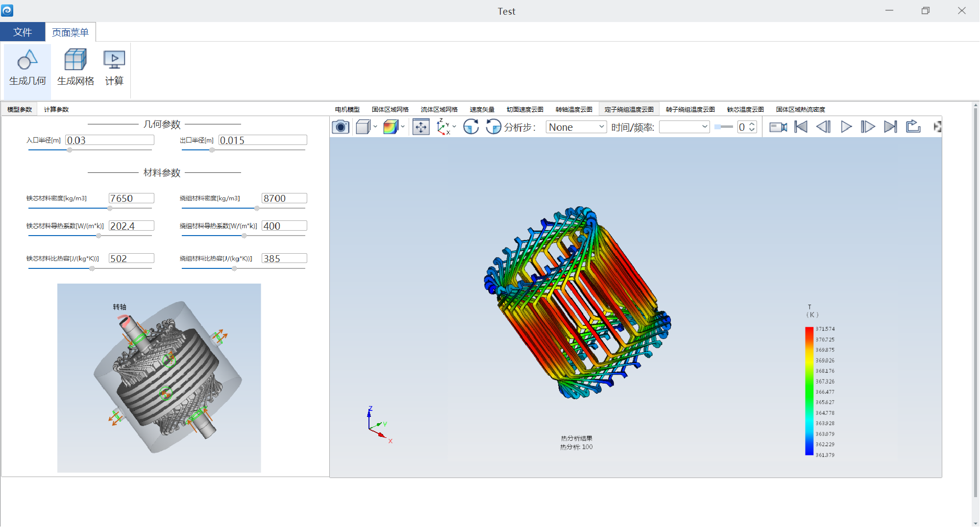Click the 计算 compute icon
The width and height of the screenshot is (980, 527).
[x=114, y=60]
